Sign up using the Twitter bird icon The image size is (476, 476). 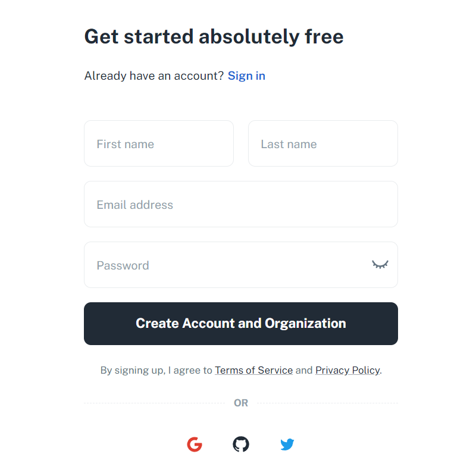(287, 444)
